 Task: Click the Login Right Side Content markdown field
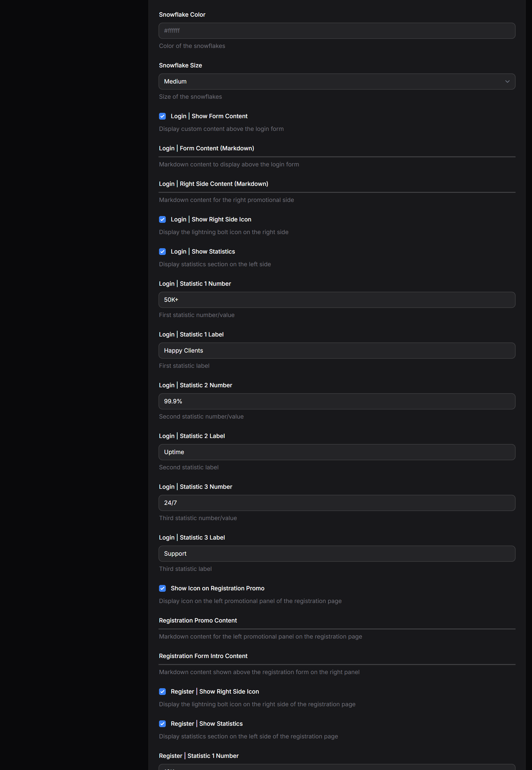coord(337,192)
